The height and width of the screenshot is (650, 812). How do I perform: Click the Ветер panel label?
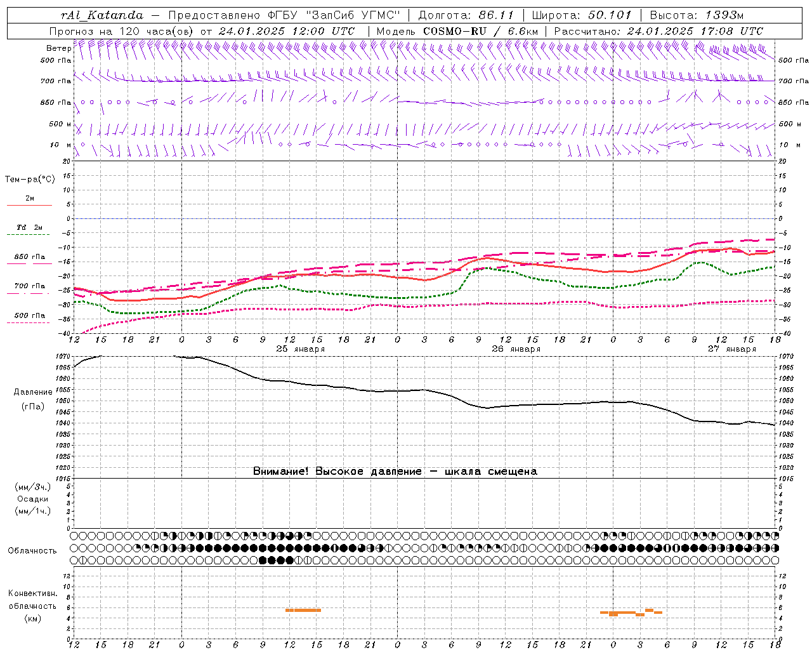[x=58, y=48]
